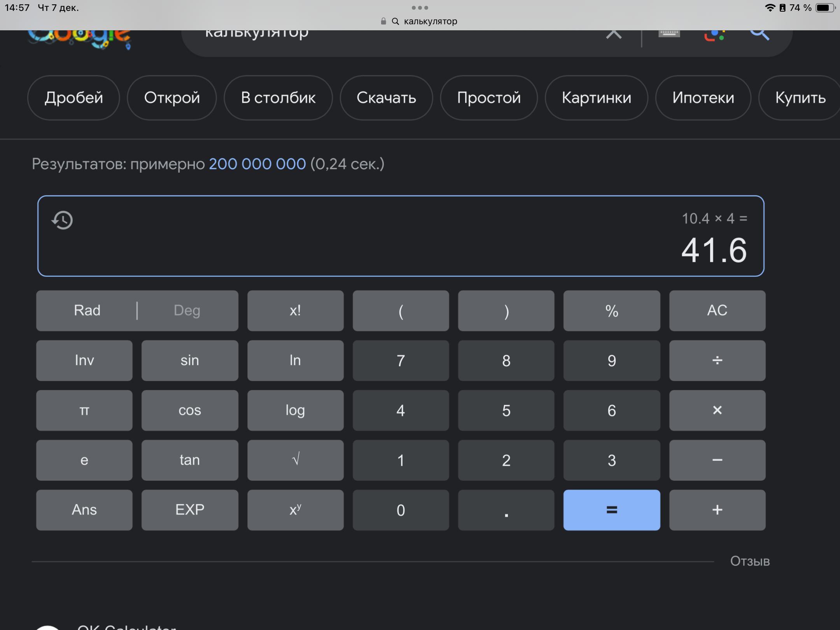Image resolution: width=840 pixels, height=630 pixels.
Task: Toggle the Inv inverse functions key
Action: 84,360
